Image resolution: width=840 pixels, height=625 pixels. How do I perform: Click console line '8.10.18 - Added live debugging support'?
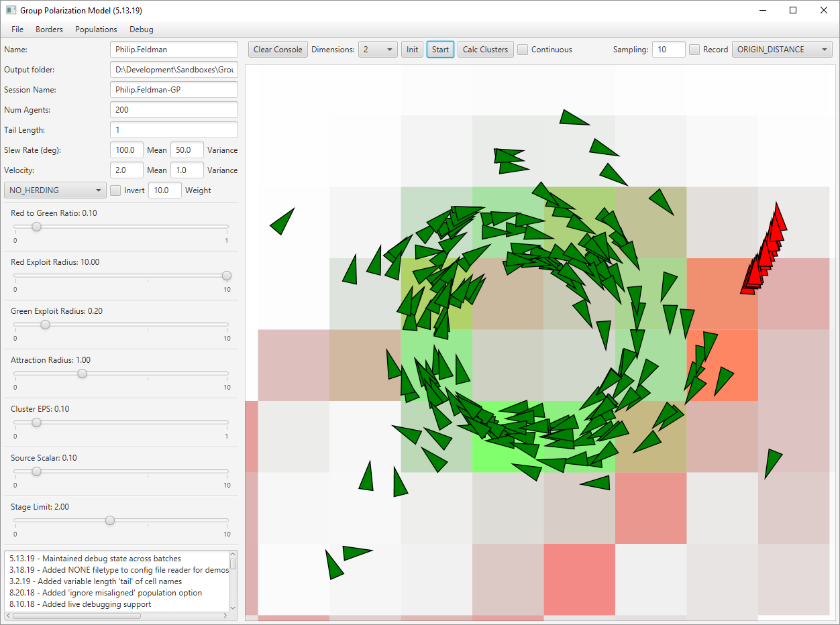(81, 604)
